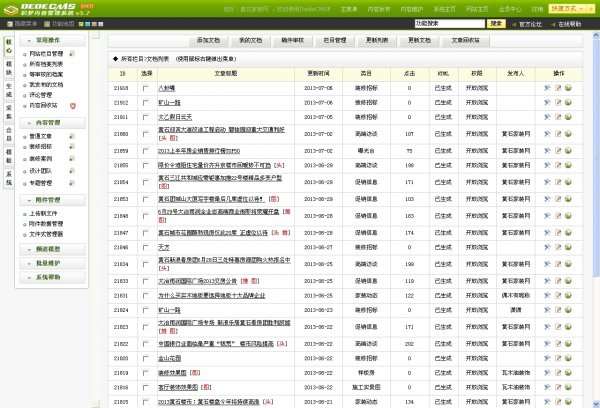Open 内容发布 in the top menu
The height and width of the screenshot is (408, 600).
pyautogui.click(x=379, y=9)
